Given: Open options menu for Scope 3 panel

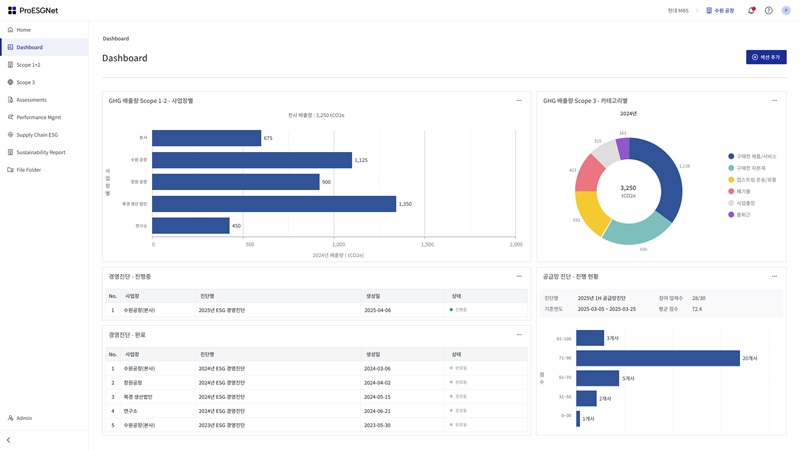Looking at the screenshot, I should 774,101.
